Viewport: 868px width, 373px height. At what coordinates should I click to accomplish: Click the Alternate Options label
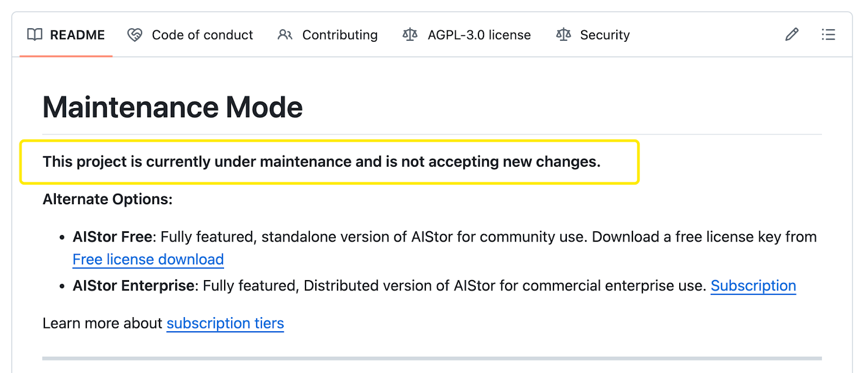[x=107, y=199]
